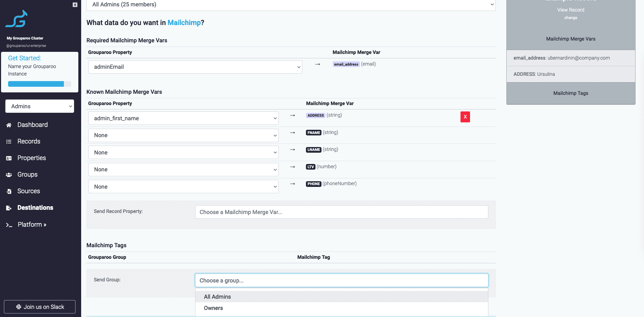Click the Platform terminal icon
Screen dimensions: 644x317
tap(9, 225)
